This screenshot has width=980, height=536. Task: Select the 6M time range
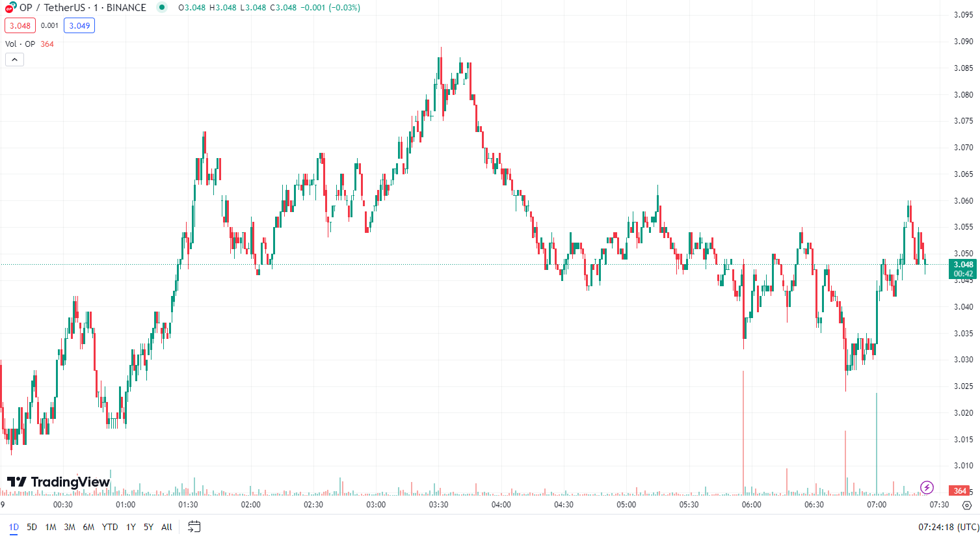(x=88, y=527)
